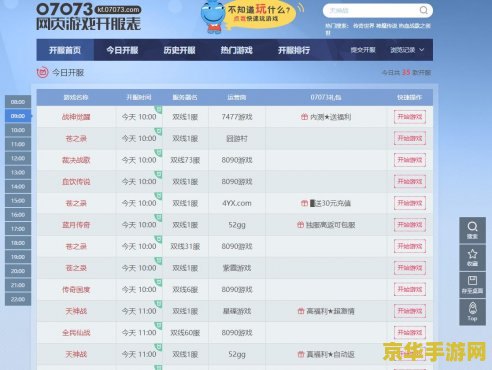Click the 双线73服 server name cell

[x=185, y=160]
